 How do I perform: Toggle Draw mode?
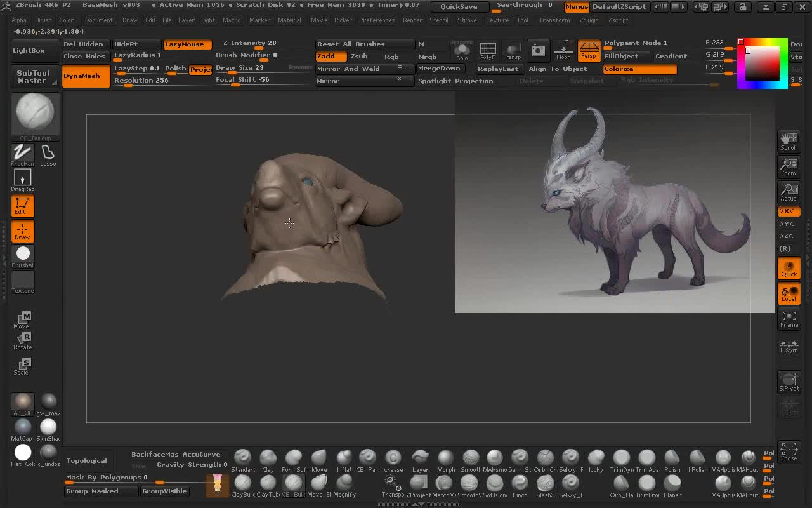[x=22, y=232]
